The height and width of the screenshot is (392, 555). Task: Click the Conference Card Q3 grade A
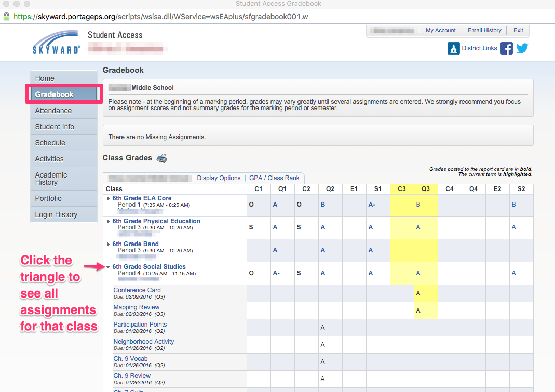tap(418, 293)
